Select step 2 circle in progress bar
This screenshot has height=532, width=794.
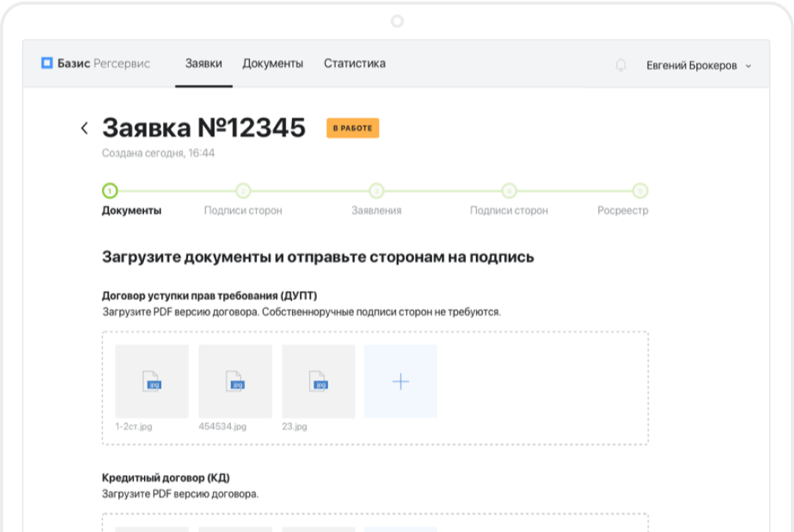(x=243, y=191)
